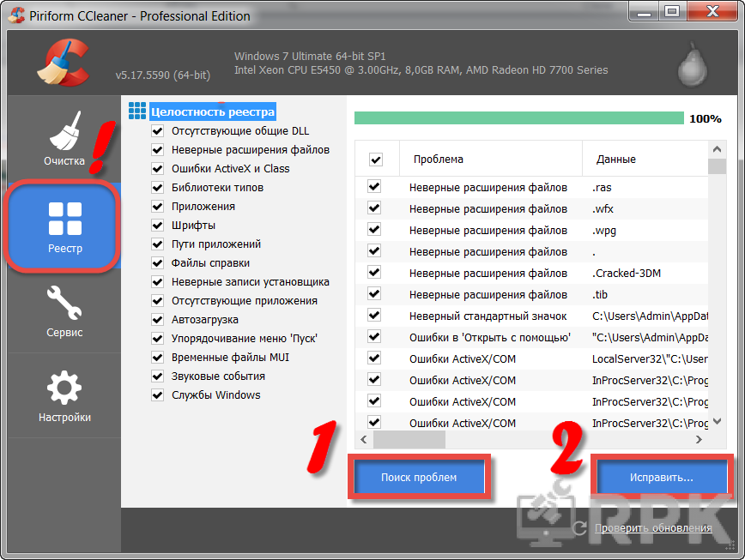Select the Неверный стандартный значок row
This screenshot has height=560, width=745.
click(531, 316)
